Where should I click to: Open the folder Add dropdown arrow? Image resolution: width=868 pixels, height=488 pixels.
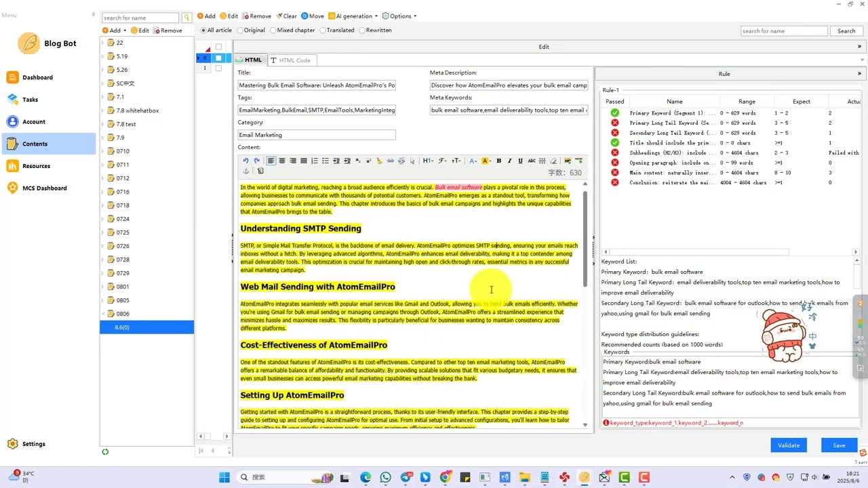[125, 30]
